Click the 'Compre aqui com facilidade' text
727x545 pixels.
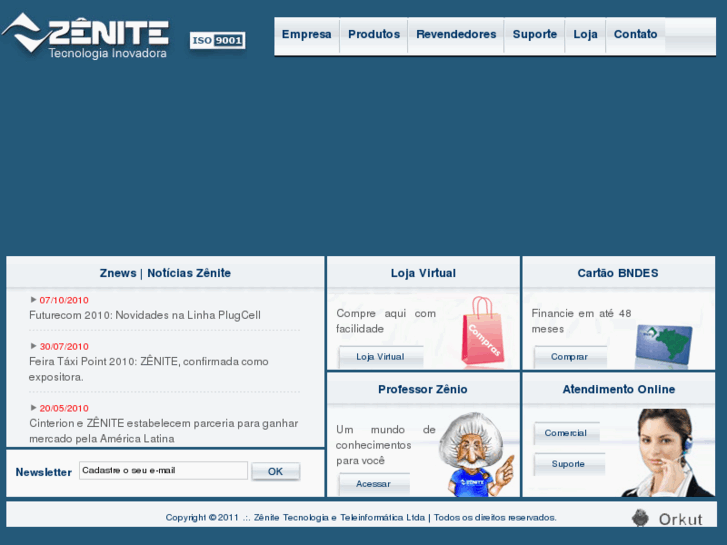(386, 321)
